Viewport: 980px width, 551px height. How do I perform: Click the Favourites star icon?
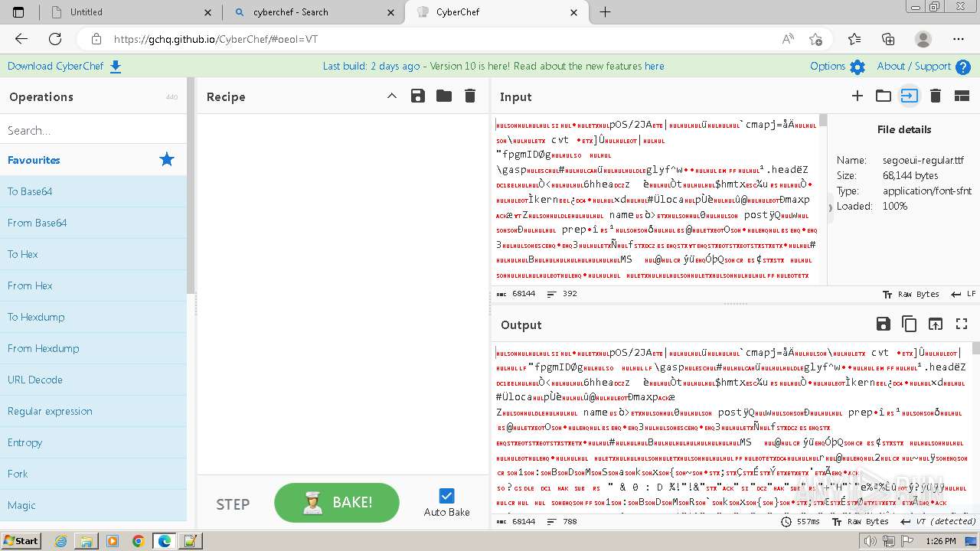click(167, 160)
